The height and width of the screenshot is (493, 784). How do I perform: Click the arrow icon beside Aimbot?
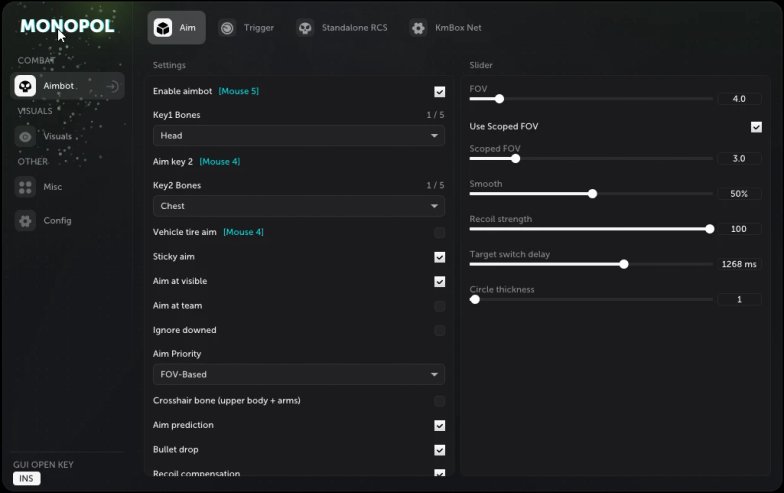pos(112,86)
